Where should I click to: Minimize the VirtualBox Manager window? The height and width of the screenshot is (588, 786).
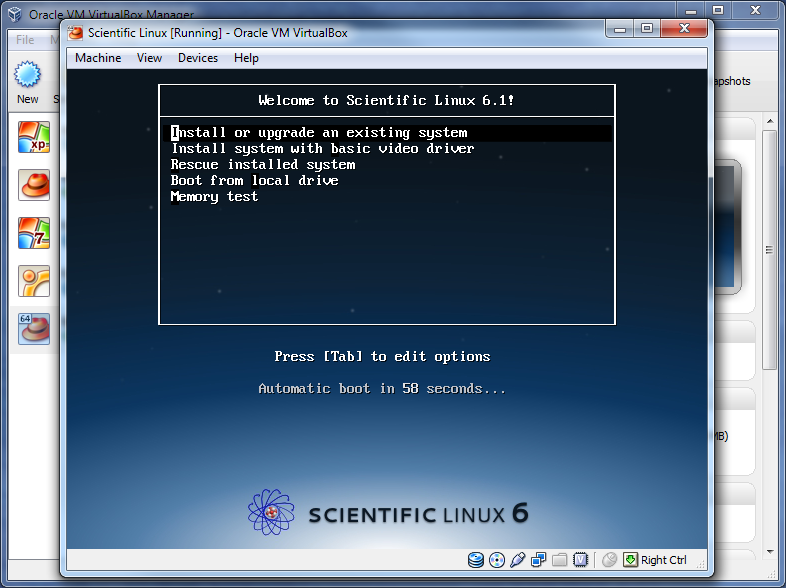click(691, 10)
